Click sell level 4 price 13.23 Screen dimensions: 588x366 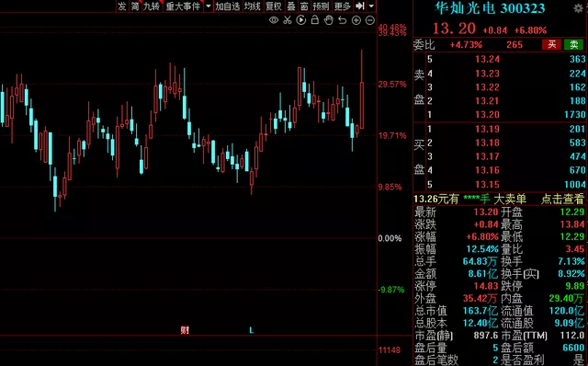487,74
